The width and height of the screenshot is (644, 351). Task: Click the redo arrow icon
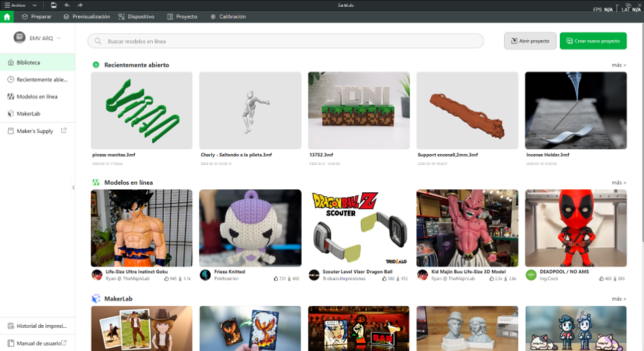[x=80, y=5]
